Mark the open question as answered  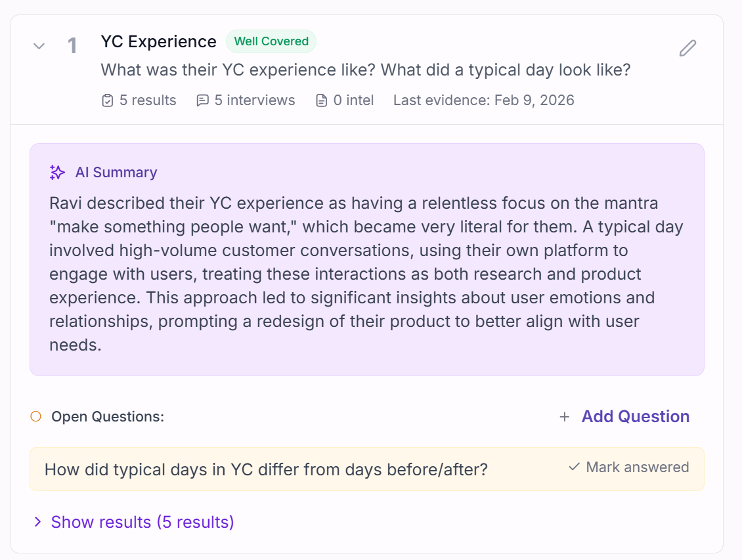[627, 467]
